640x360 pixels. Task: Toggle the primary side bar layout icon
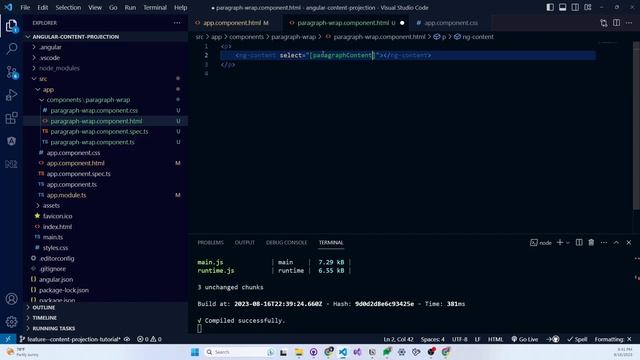click(x=550, y=7)
